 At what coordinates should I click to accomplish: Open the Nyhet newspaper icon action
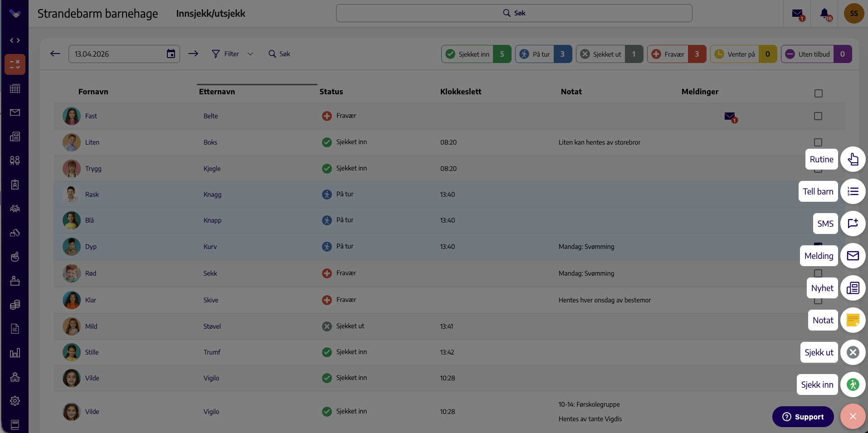(853, 288)
